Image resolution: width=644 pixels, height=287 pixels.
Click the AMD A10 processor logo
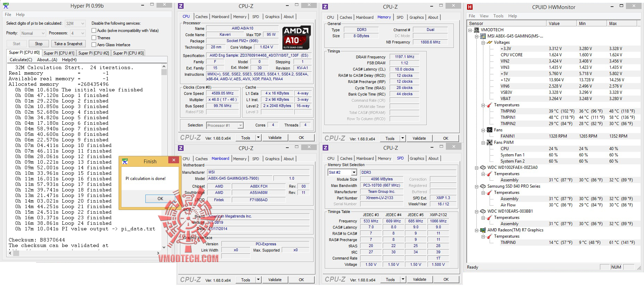tap(297, 38)
